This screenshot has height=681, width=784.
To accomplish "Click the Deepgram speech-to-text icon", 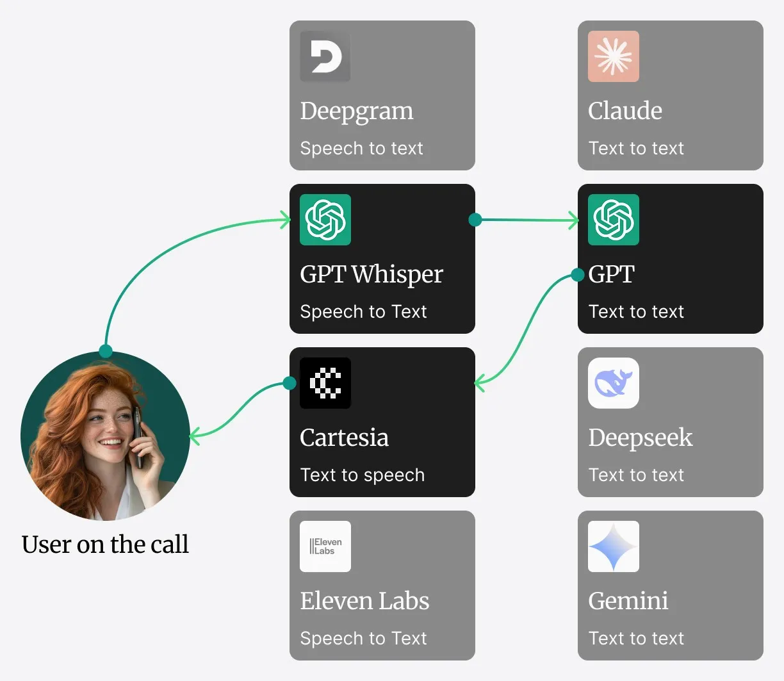I will [x=325, y=56].
